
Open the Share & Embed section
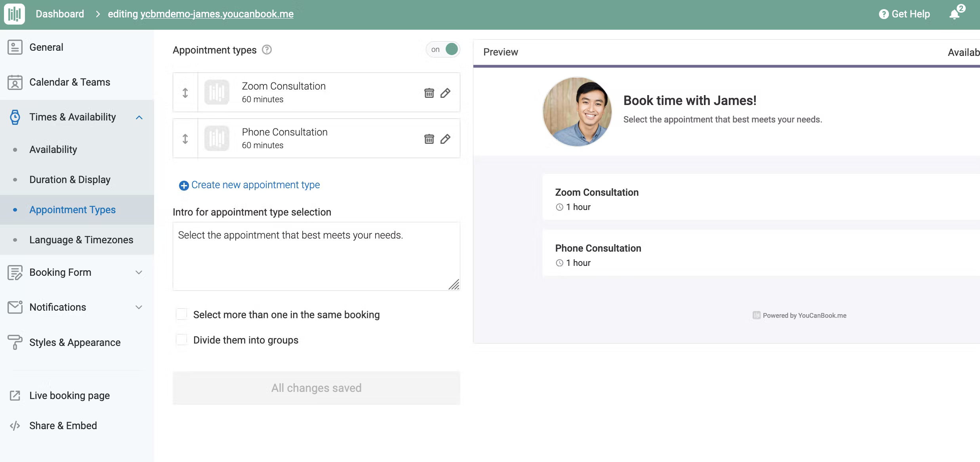pos(63,425)
